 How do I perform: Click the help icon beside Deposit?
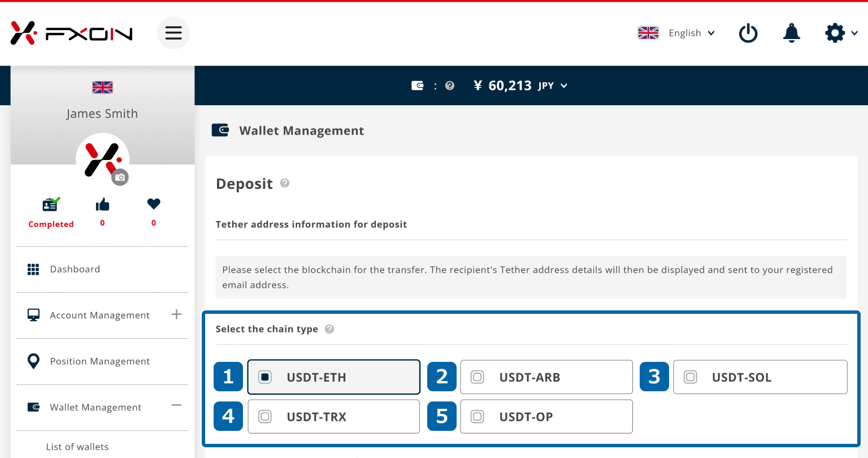click(285, 183)
